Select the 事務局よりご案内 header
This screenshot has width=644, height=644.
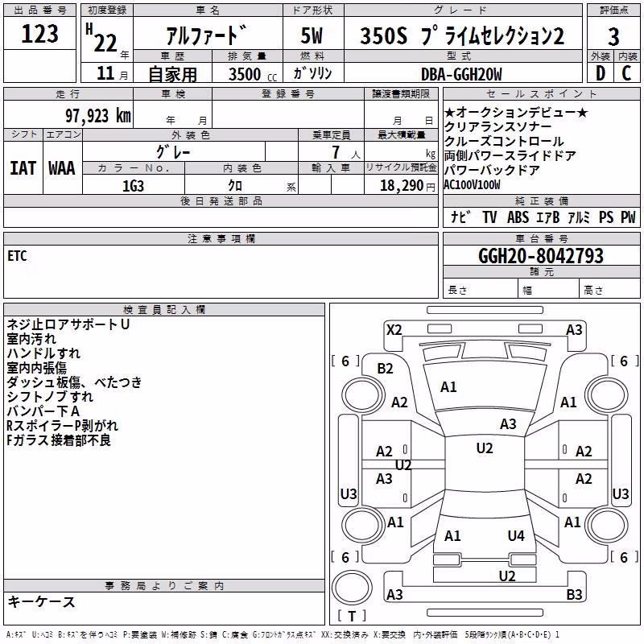164,586
